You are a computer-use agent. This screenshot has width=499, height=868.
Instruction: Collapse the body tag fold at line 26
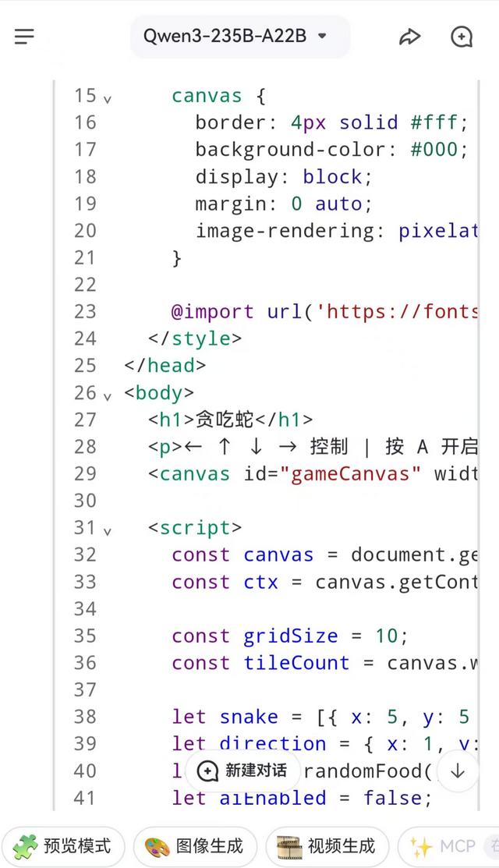click(108, 396)
